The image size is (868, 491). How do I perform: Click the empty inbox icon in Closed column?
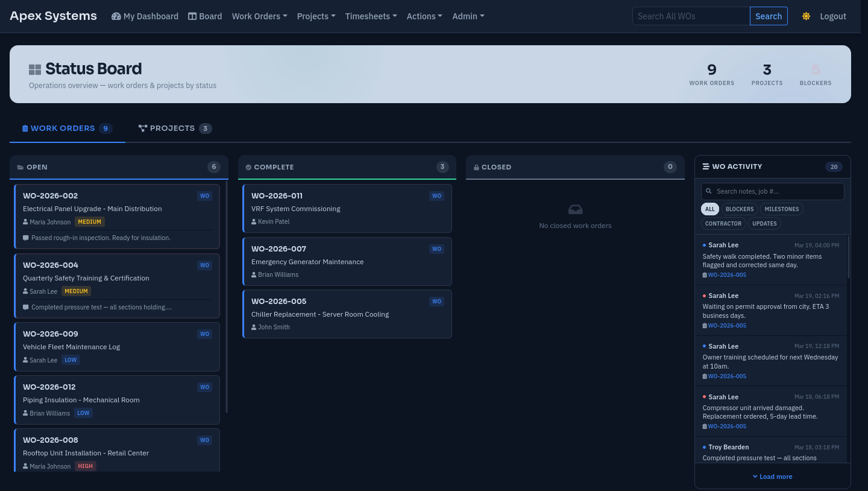[575, 209]
